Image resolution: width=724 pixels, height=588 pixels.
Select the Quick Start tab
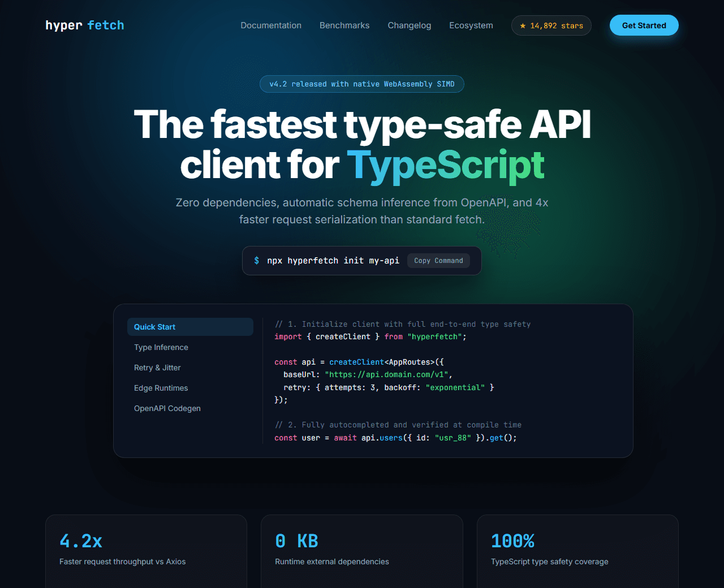pyautogui.click(x=190, y=327)
